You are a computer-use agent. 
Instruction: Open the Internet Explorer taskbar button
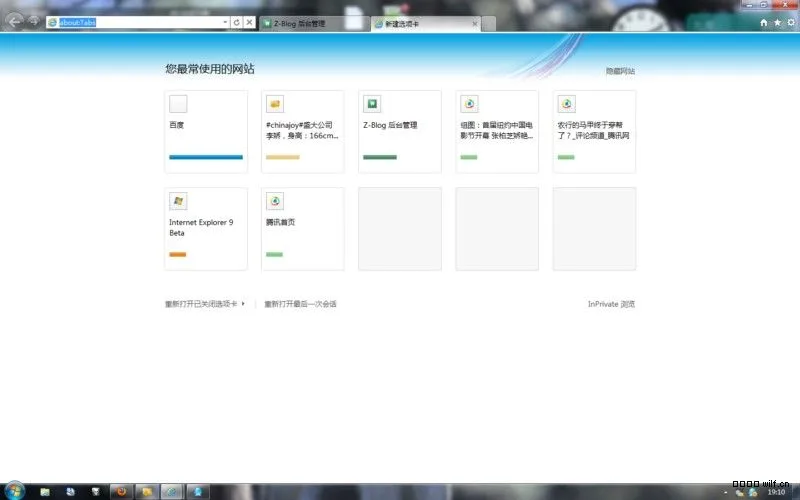click(x=172, y=491)
